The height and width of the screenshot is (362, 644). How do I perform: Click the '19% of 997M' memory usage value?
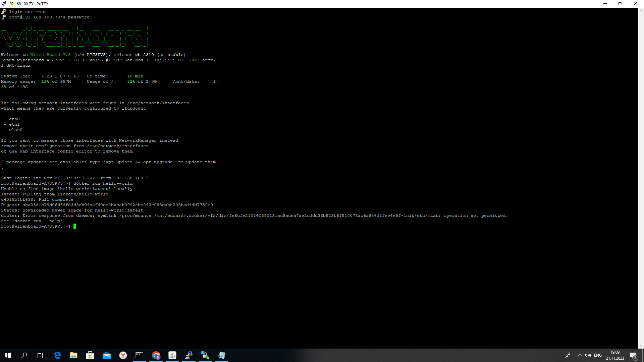pyautogui.click(x=56, y=81)
